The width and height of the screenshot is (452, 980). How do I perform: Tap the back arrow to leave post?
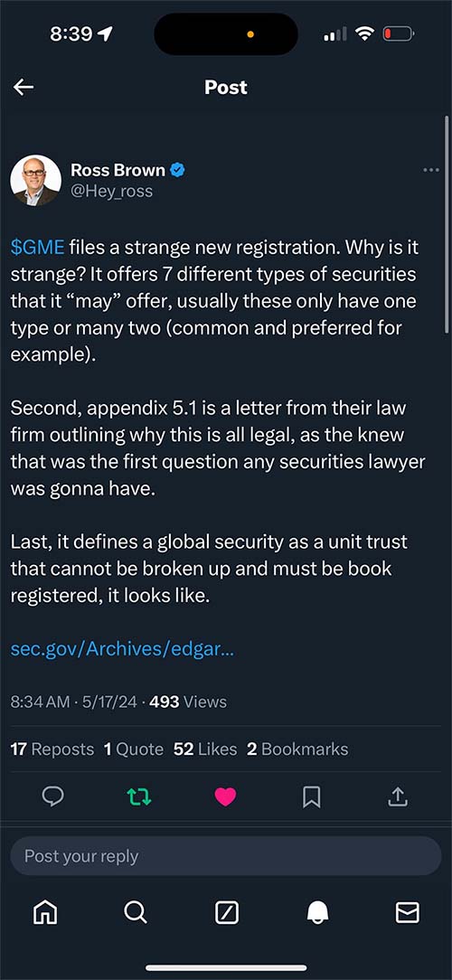pos(24,88)
